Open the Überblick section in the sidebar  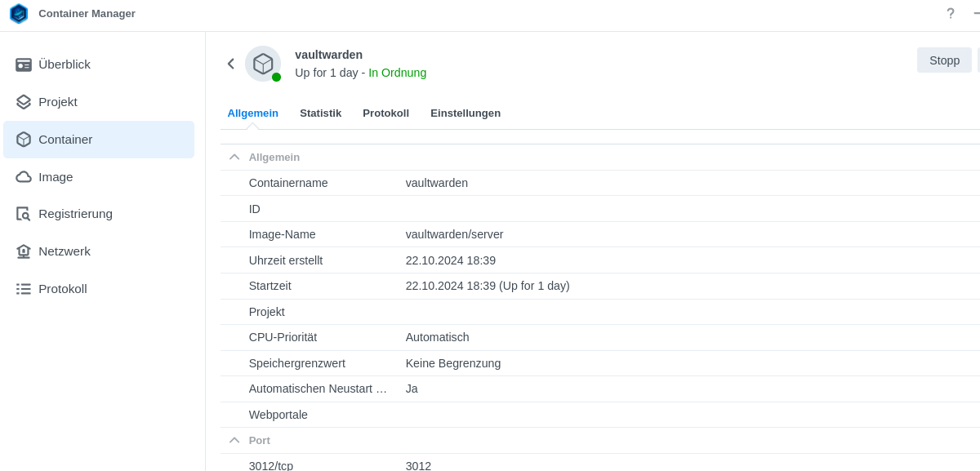(65, 64)
